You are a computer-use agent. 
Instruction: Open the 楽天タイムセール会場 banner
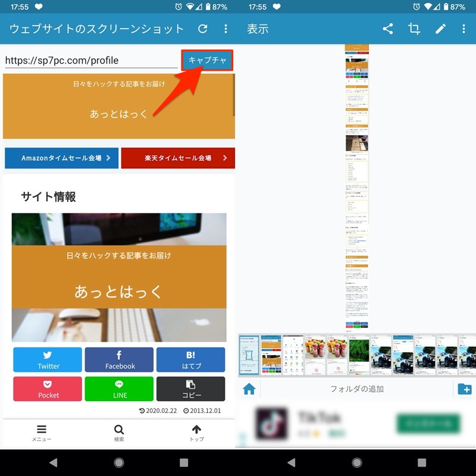point(178,158)
